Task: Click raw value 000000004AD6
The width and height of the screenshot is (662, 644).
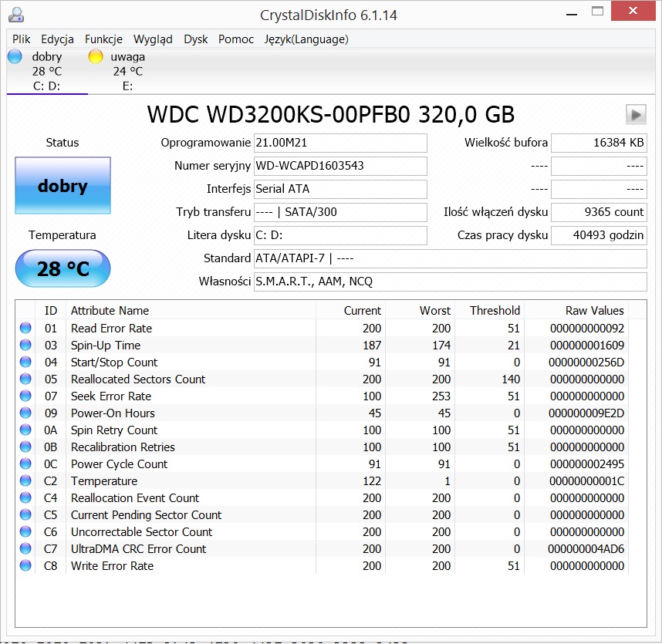Action: [586, 548]
